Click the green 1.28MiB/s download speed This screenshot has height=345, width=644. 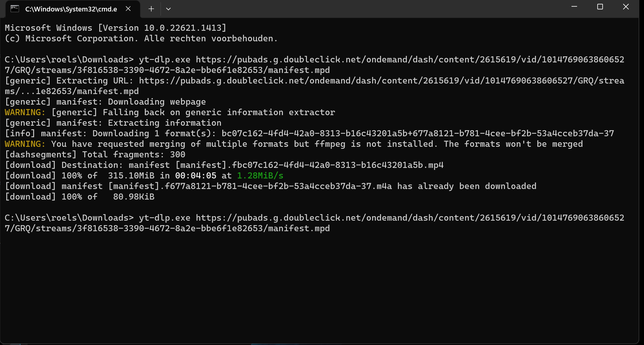click(x=260, y=176)
